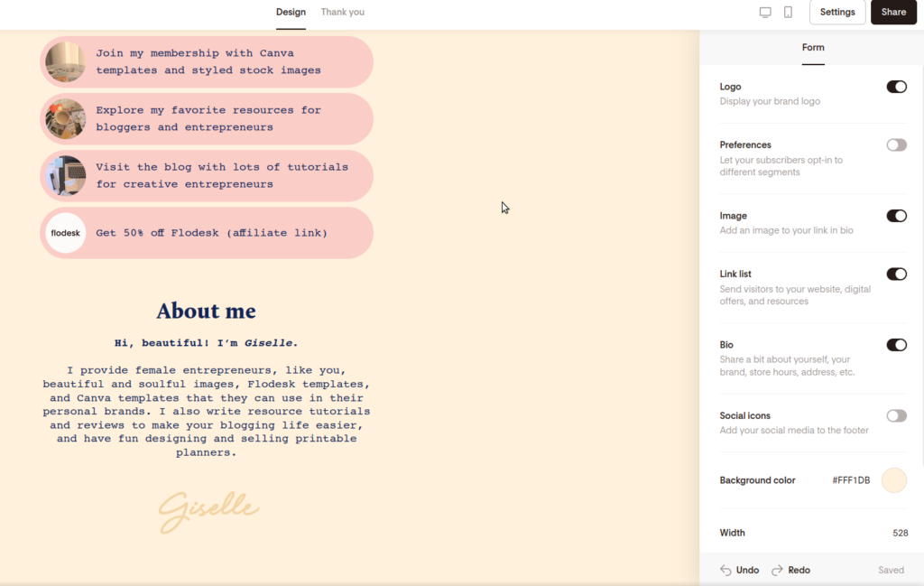
Task: Switch to the Thank you tab
Action: 342,13
